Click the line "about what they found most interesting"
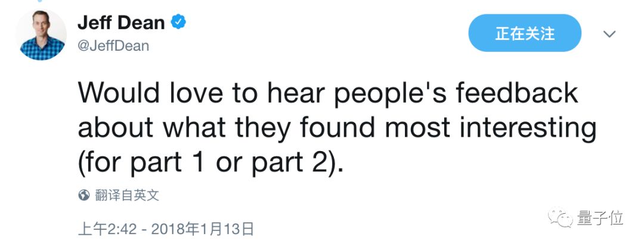Viewport: 644px width, 246px height. [x=338, y=127]
